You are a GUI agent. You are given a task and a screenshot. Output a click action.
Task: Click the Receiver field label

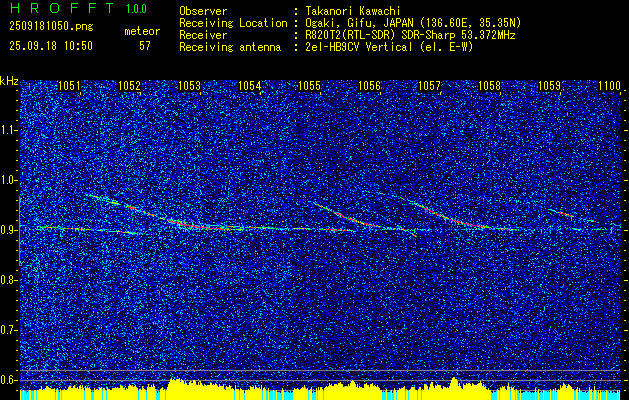pos(203,35)
